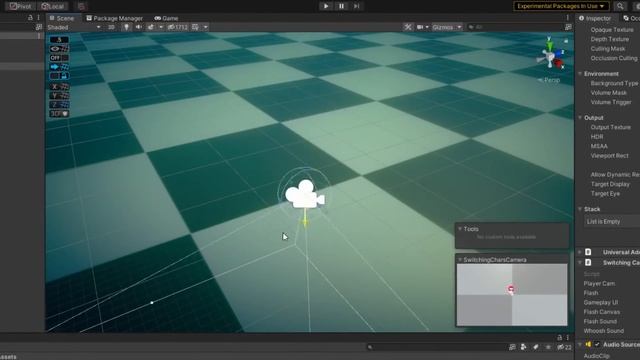Toggle the Local handle rotation button
The width and height of the screenshot is (640, 360).
[53, 6]
